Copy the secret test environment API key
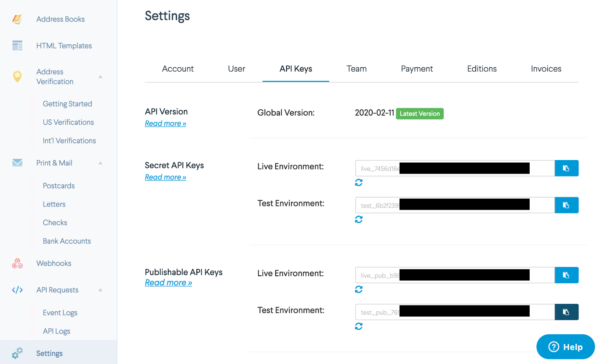This screenshot has height=364, width=601. tap(566, 205)
